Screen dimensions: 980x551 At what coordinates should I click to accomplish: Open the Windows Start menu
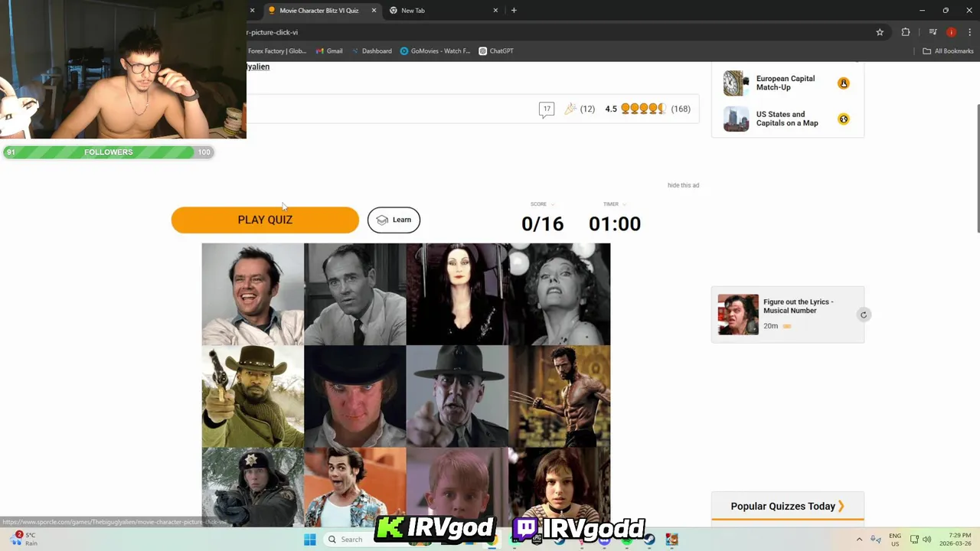309,540
